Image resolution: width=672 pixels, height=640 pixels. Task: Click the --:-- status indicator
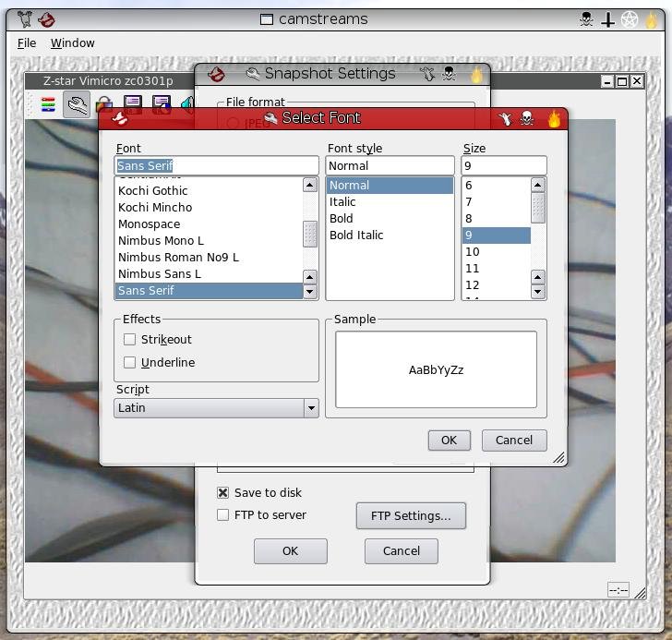coord(618,590)
